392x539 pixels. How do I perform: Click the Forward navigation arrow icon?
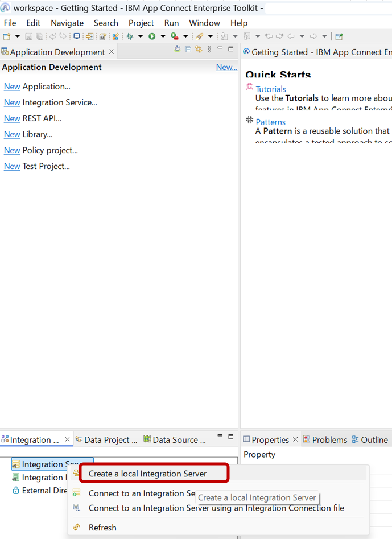(313, 36)
